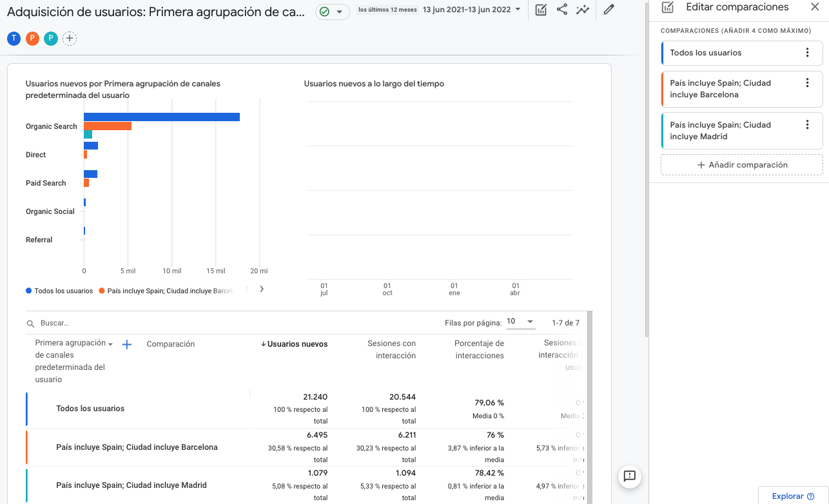Click the 6.495 new users value
Screen dimensions: 829x504
click(x=317, y=435)
